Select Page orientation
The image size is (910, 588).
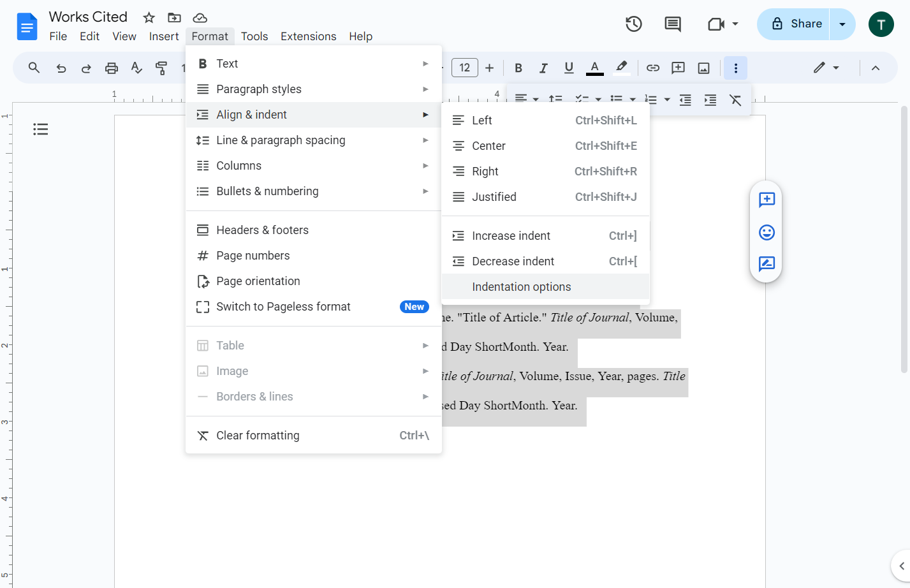pyautogui.click(x=313, y=281)
